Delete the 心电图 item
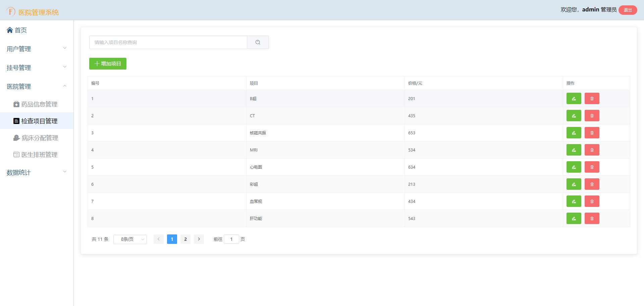The height and width of the screenshot is (306, 644). [x=592, y=167]
